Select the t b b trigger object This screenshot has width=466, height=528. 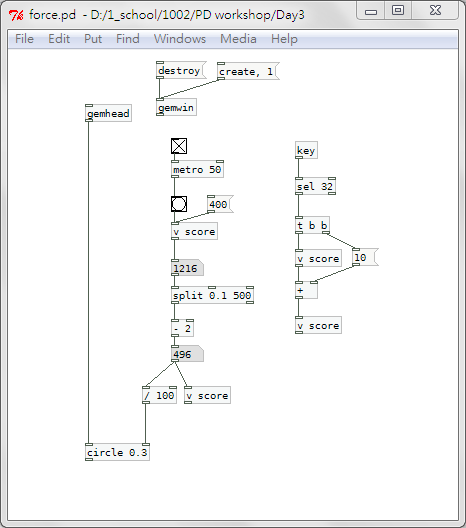pos(312,225)
